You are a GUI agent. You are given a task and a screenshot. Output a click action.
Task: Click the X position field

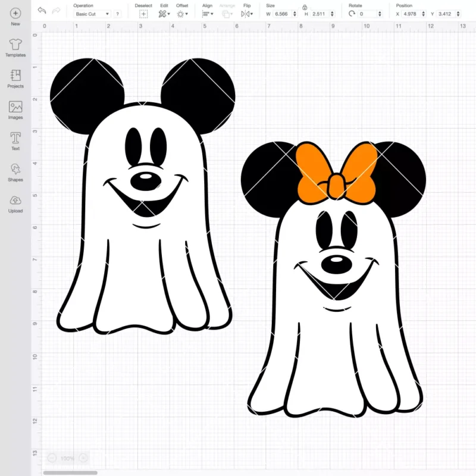tap(411, 14)
